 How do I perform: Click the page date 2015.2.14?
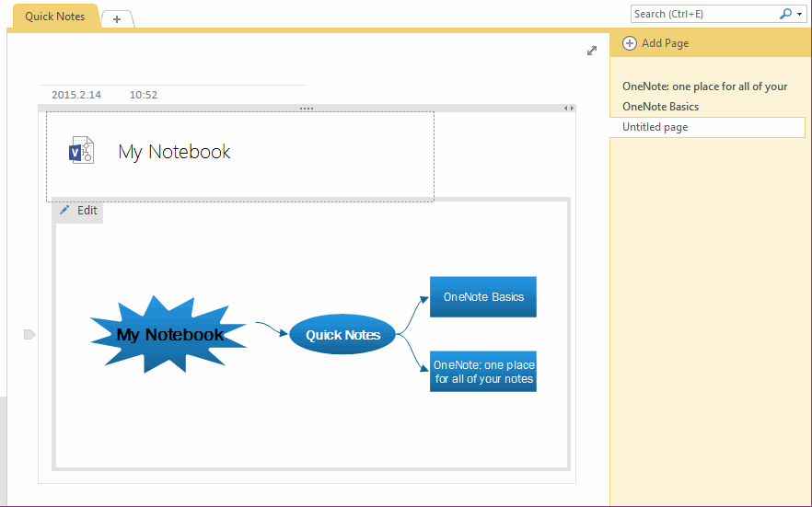tap(76, 95)
